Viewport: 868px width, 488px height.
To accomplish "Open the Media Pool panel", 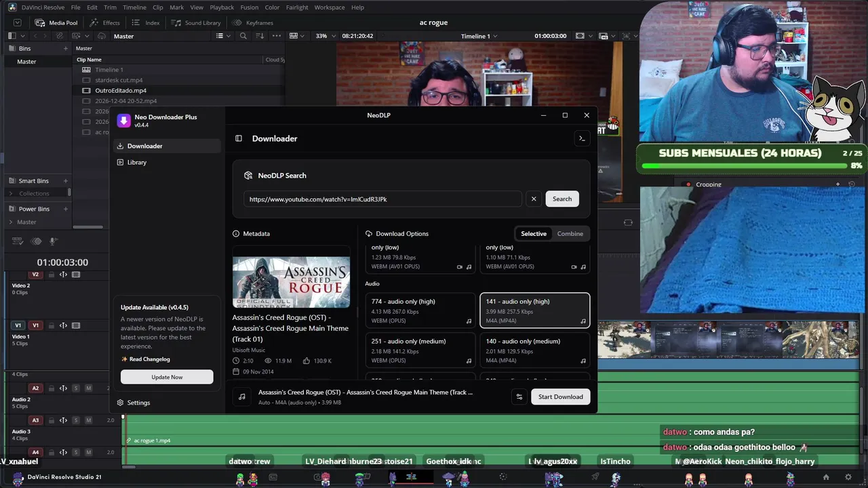I will 56,22.
